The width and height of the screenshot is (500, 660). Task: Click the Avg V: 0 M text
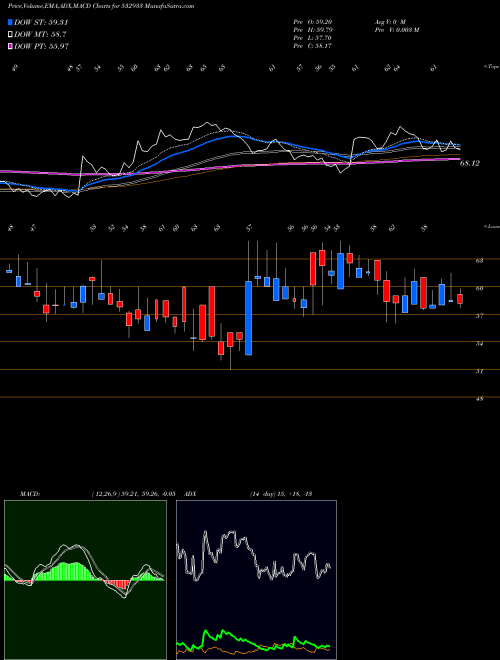[x=389, y=22]
